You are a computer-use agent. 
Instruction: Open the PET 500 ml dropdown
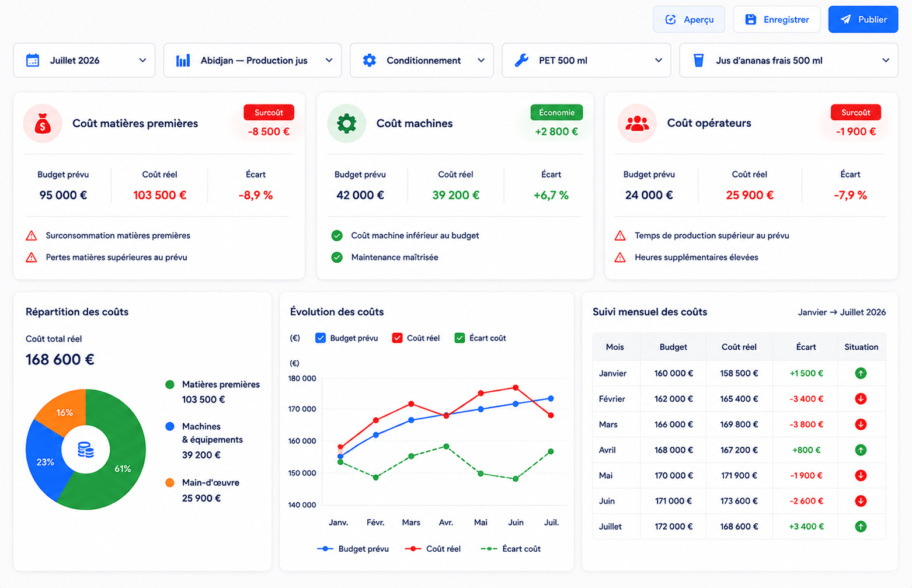[587, 60]
